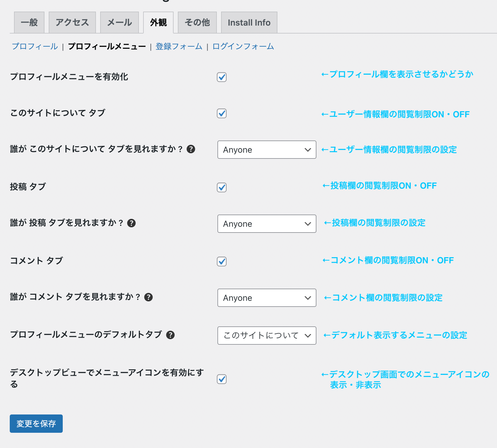Open the 投稿 タブ visibility Anyone dropdown
This screenshot has width=497, height=448.
267,224
